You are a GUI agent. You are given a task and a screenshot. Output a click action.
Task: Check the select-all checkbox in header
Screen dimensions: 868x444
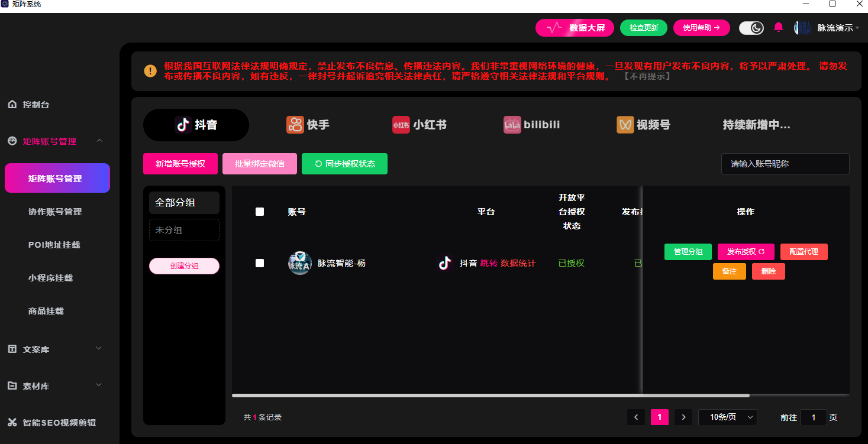pos(260,212)
